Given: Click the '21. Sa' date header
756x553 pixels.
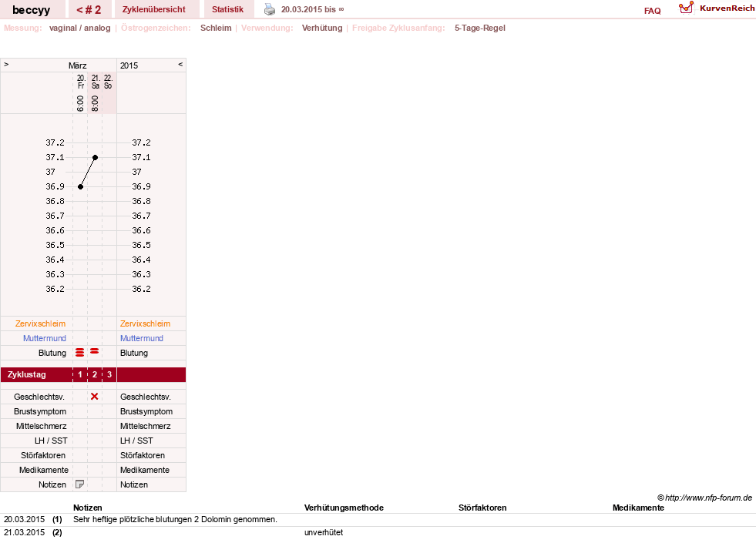Looking at the screenshot, I should (x=96, y=82).
